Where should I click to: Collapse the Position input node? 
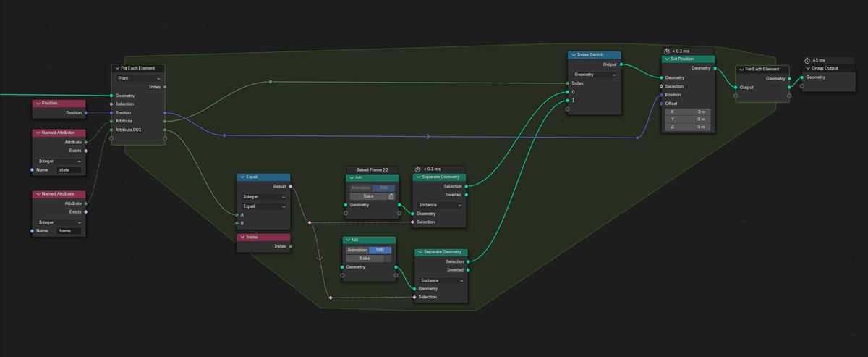(x=38, y=104)
